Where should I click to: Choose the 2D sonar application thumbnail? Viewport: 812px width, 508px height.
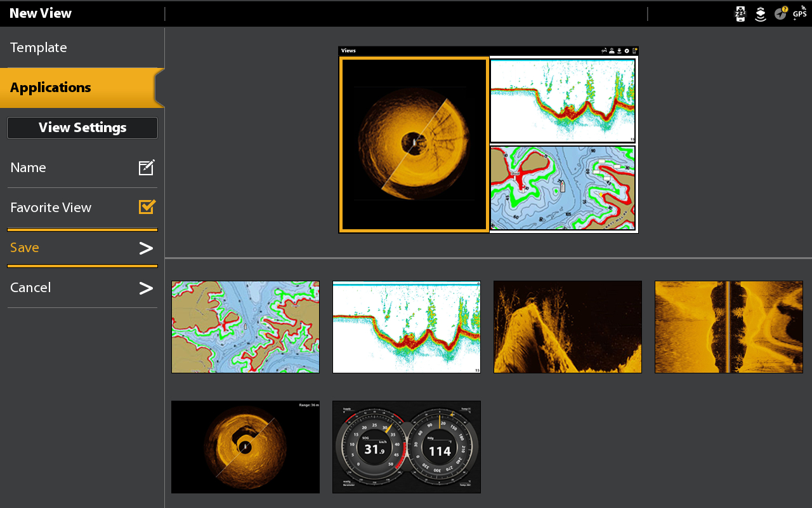pos(407,327)
